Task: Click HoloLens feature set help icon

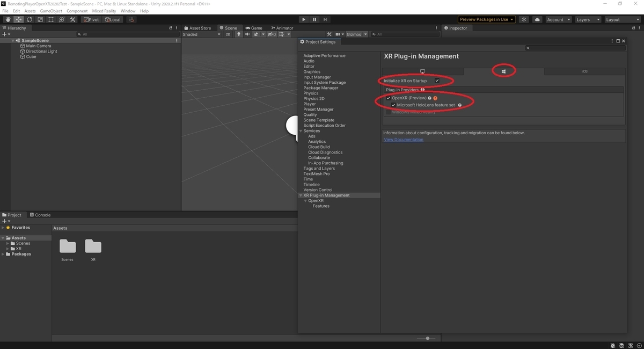Action: (460, 105)
